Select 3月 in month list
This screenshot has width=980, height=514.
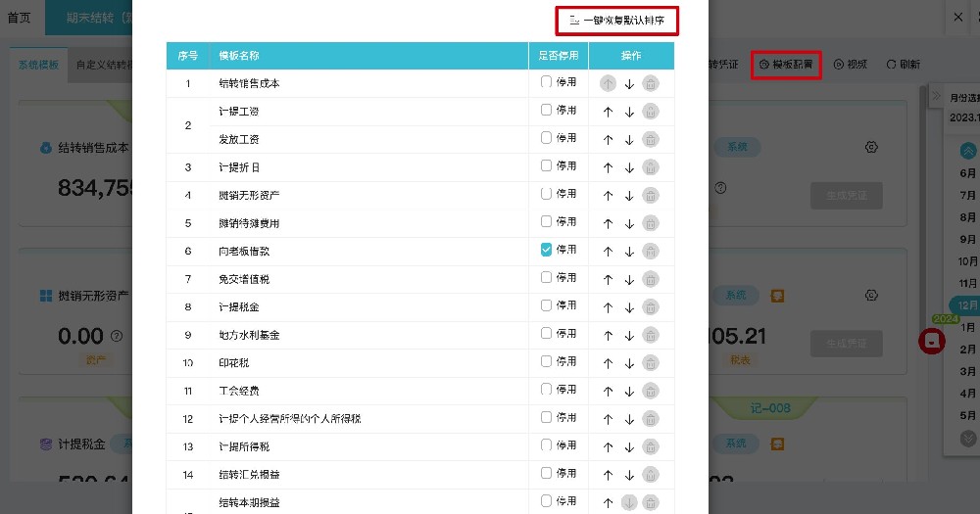pos(967,371)
